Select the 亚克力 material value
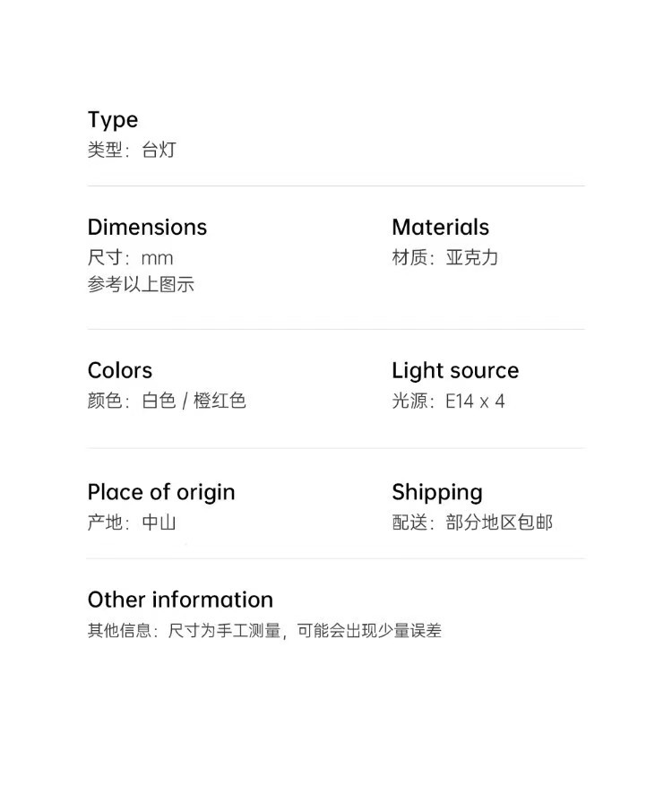This screenshot has height=803, width=672. coord(472,258)
